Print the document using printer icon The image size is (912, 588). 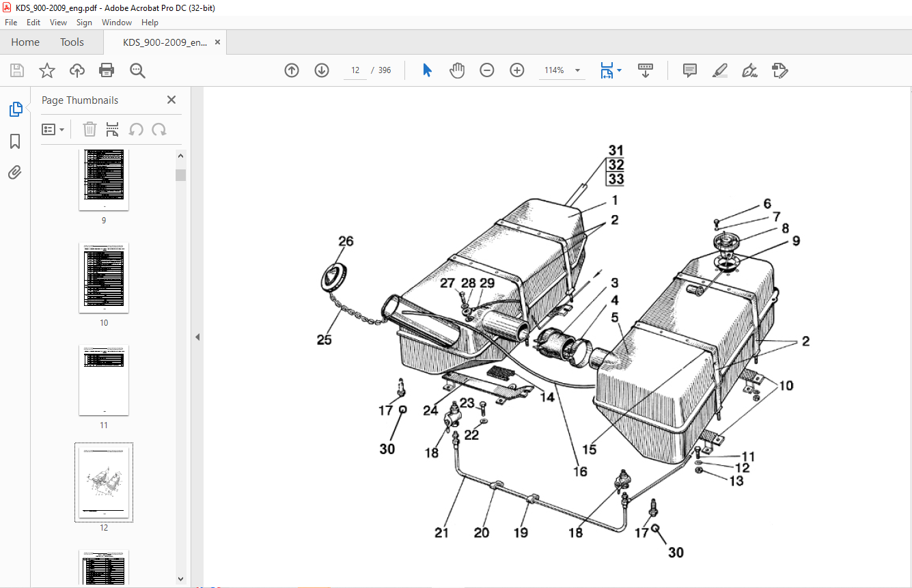coord(107,70)
